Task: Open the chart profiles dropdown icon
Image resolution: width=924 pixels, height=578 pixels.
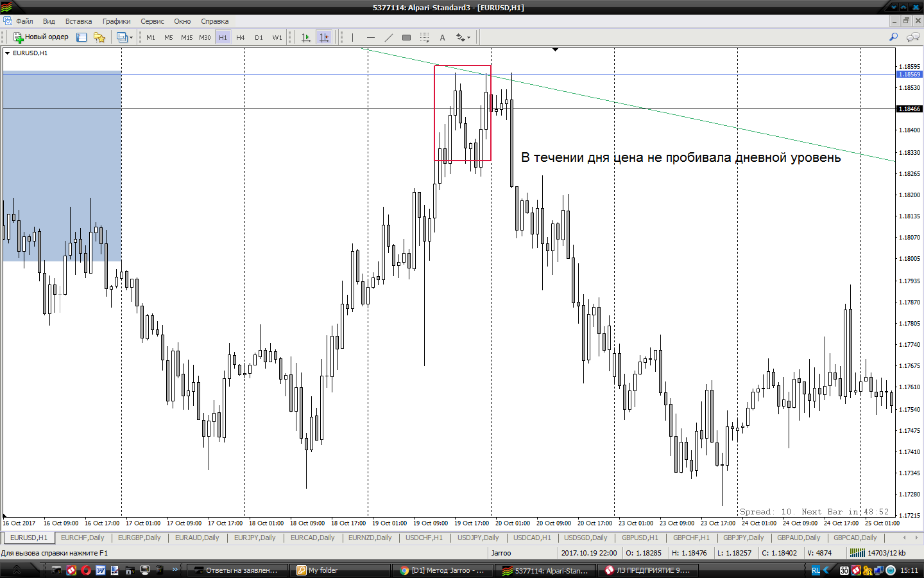Action: [124, 37]
